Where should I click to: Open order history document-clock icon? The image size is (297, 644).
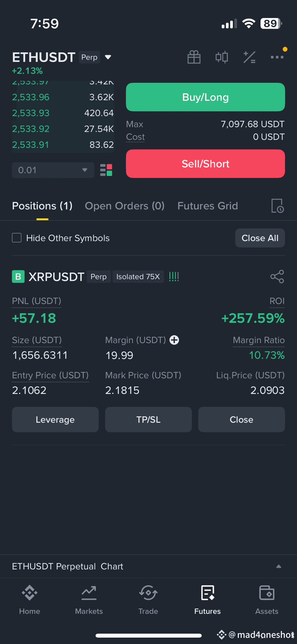tap(277, 206)
